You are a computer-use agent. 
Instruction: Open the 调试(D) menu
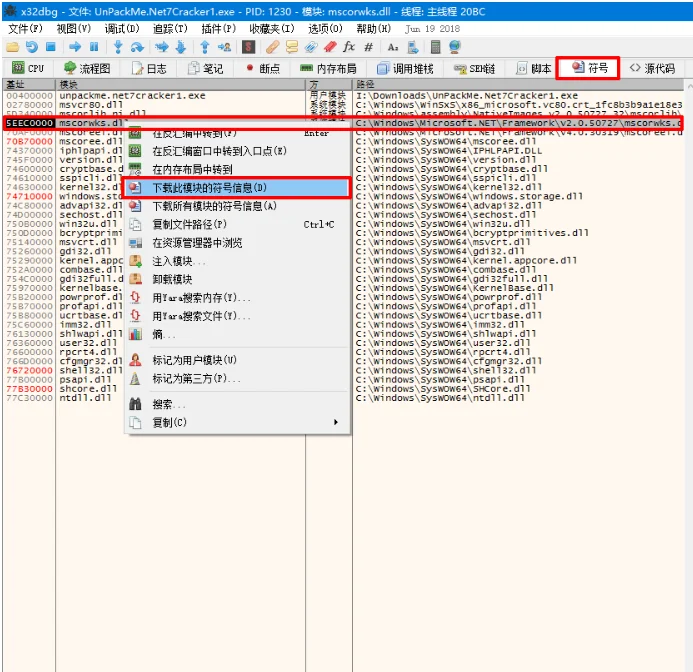pyautogui.click(x=122, y=29)
